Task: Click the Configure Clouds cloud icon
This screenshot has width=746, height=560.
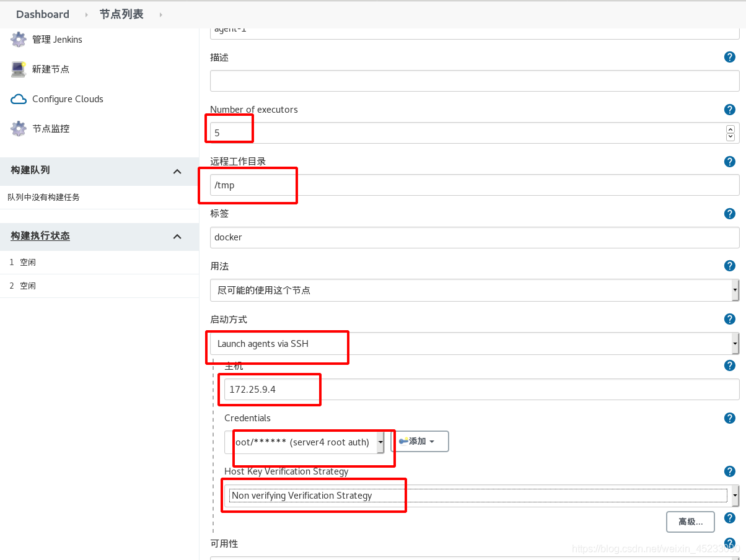Action: (19, 99)
